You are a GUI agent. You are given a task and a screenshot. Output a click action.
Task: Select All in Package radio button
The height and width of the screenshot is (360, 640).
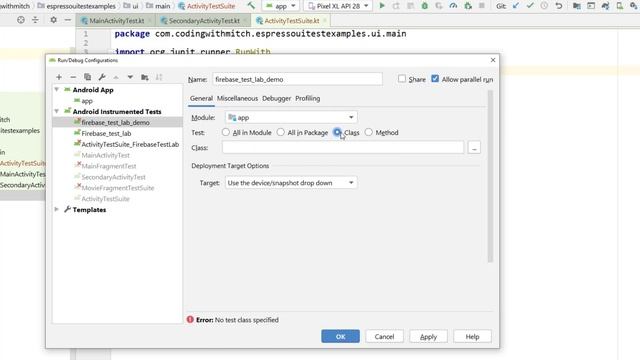click(x=281, y=132)
